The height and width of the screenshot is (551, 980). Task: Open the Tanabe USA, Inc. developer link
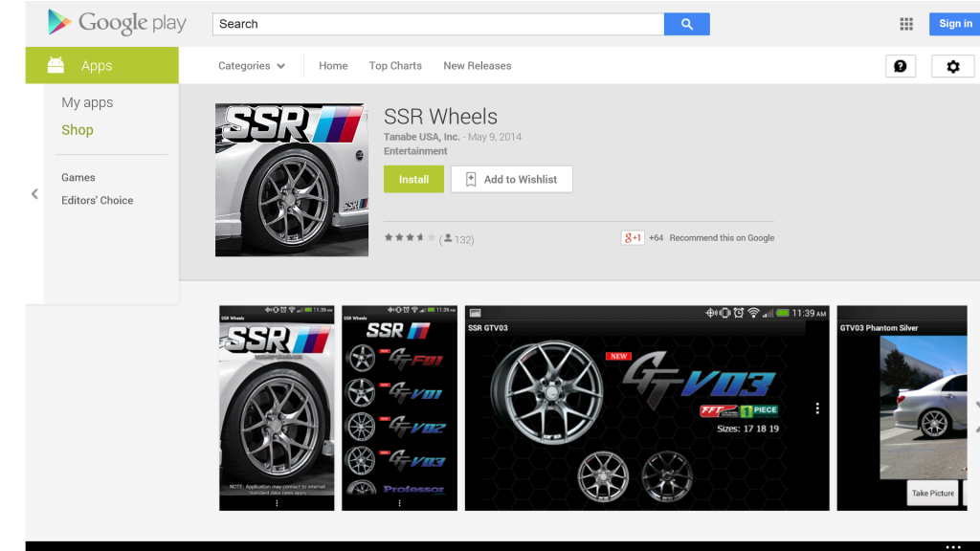click(421, 137)
